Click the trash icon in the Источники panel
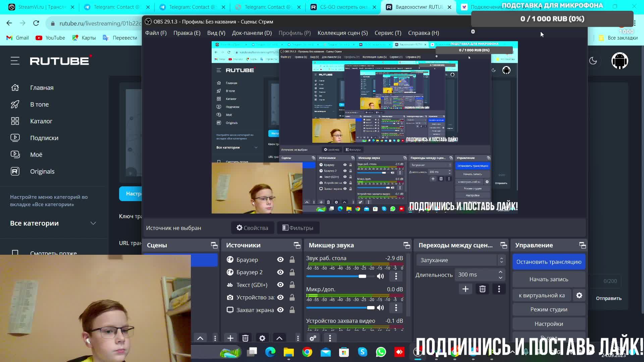This screenshot has width=644, height=362. pos(245,338)
